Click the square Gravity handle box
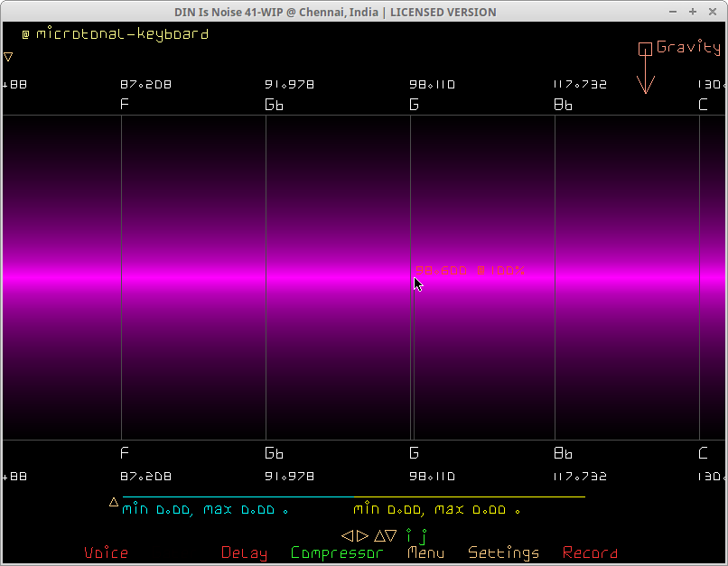This screenshot has height=566, width=728. [x=645, y=50]
